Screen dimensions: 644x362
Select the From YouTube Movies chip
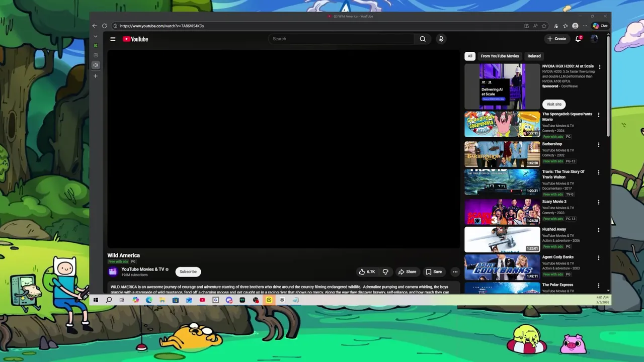click(x=500, y=56)
